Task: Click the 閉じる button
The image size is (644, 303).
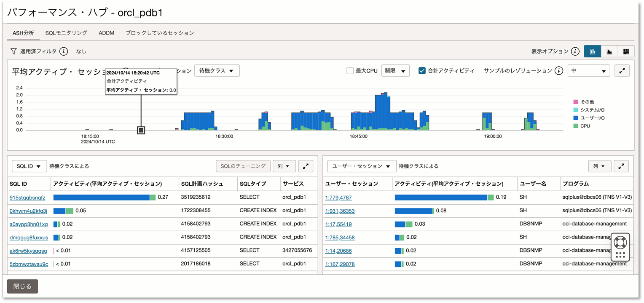Action: pos(22,286)
